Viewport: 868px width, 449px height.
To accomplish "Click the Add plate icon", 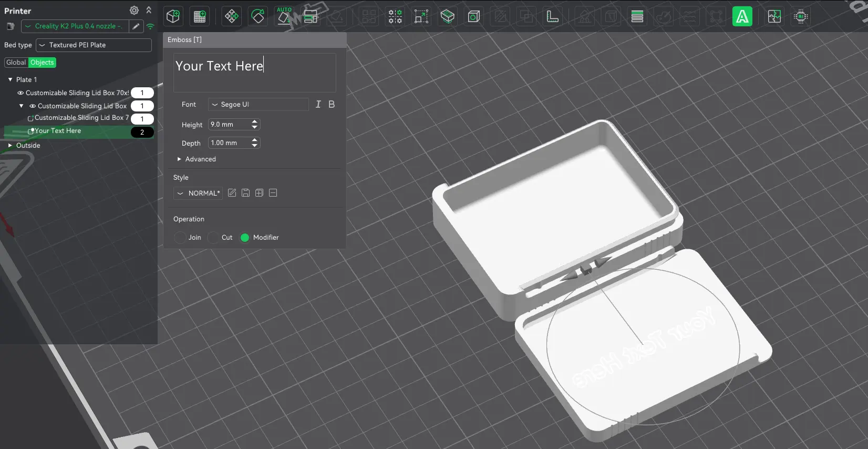I will [200, 17].
